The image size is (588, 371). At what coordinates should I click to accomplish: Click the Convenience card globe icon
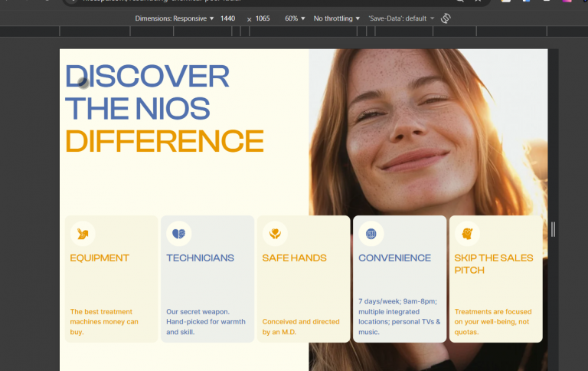click(x=371, y=233)
